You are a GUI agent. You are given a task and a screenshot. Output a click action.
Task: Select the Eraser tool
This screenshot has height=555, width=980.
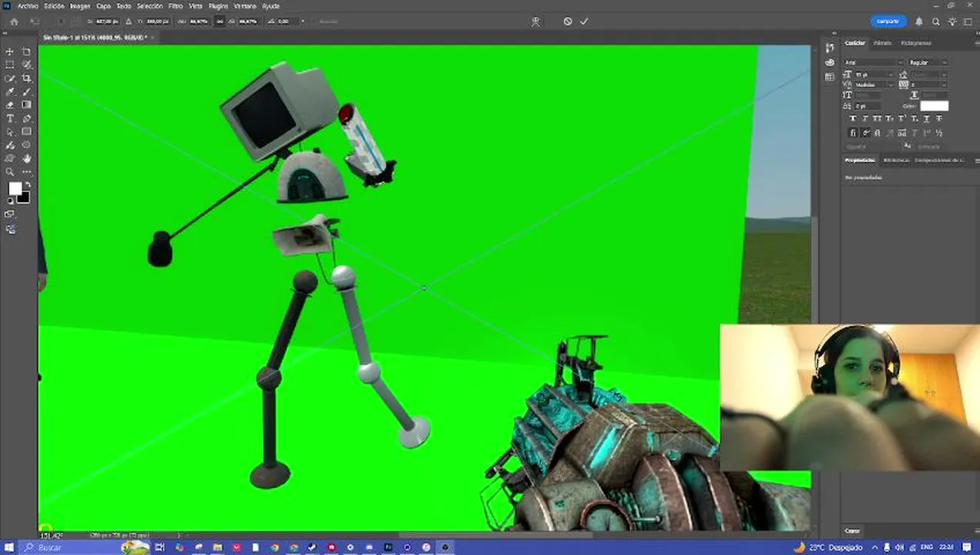[10, 105]
